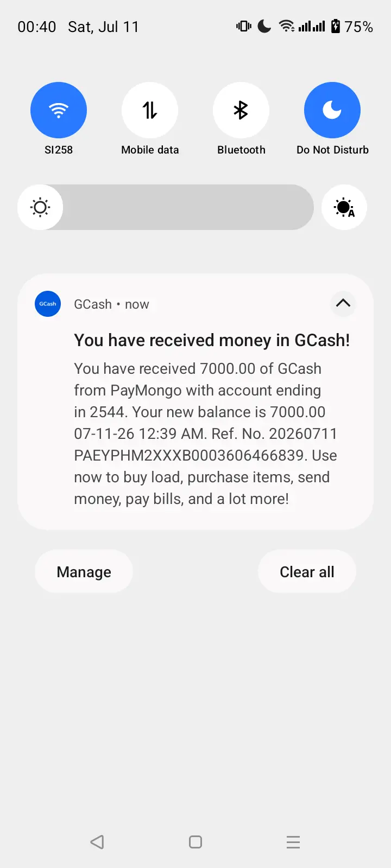Viewport: 391px width, 868px height.
Task: Collapse the GCash notification with chevron
Action: pos(343,303)
